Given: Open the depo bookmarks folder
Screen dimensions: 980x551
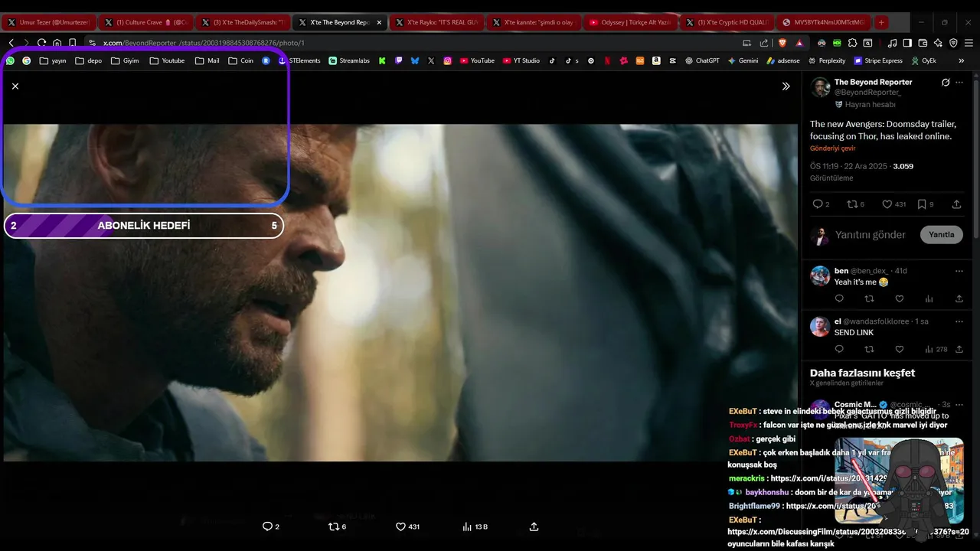Looking at the screenshot, I should [x=89, y=60].
